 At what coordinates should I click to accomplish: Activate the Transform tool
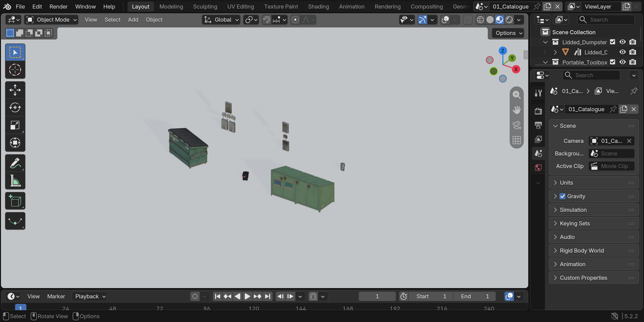click(x=15, y=143)
